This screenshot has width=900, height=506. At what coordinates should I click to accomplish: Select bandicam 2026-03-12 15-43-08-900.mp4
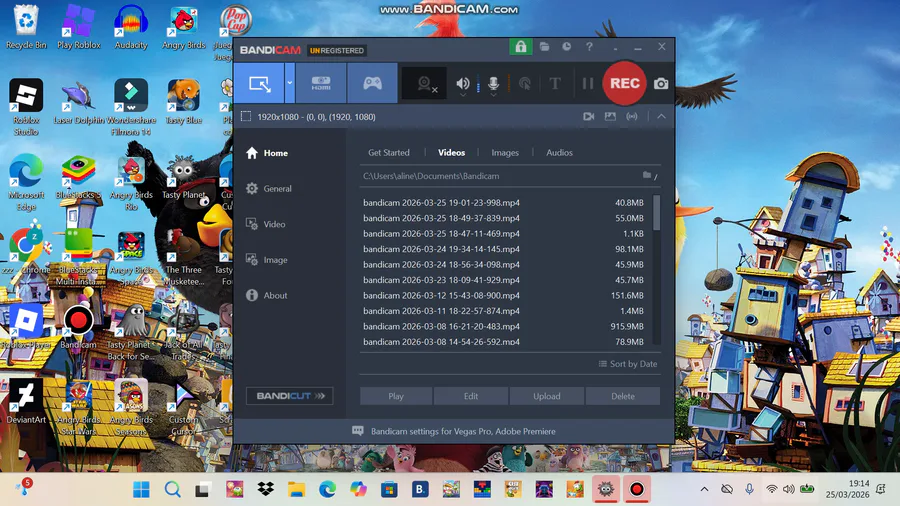coord(504,295)
